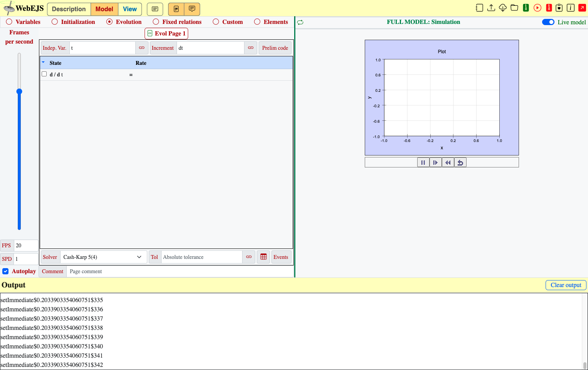The height and width of the screenshot is (370, 588).
Task: Open the folder icon in toolbar
Action: 514,8
